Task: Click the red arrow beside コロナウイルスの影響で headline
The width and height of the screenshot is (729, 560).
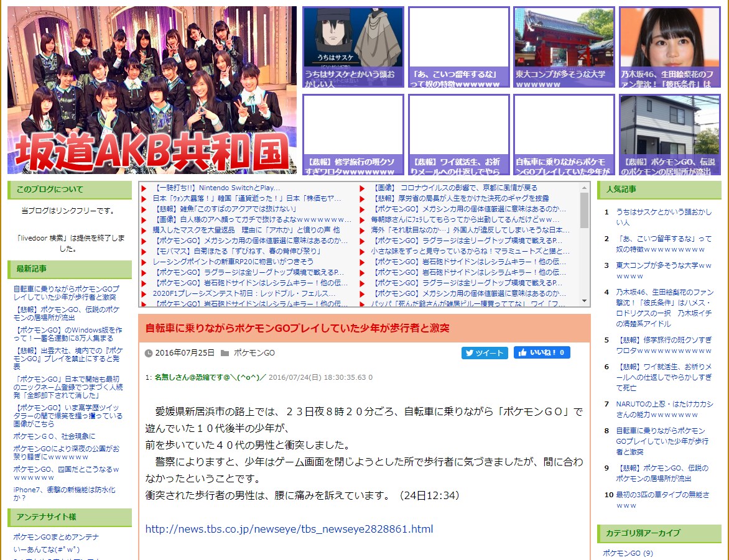Action: click(x=362, y=188)
